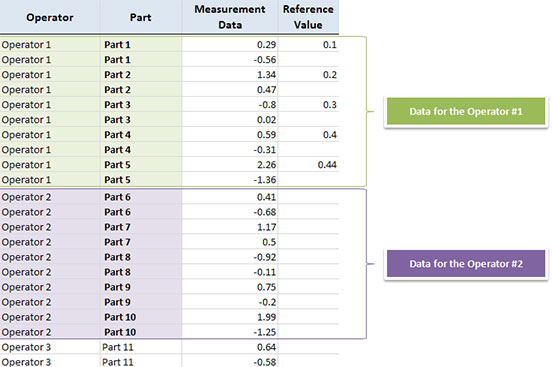552x367 pixels.
Task: Click measurement value 0.47
Action: (x=230, y=89)
